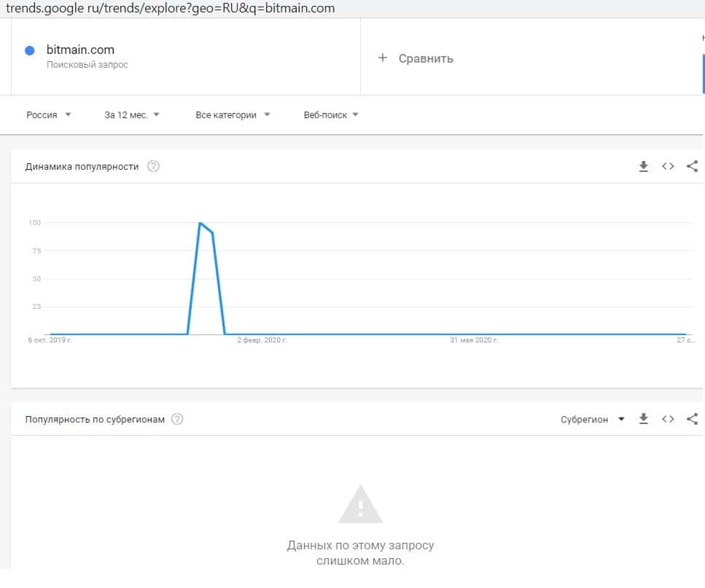Click the warning triangle icon
This screenshot has width=705, height=588.
pyautogui.click(x=361, y=504)
